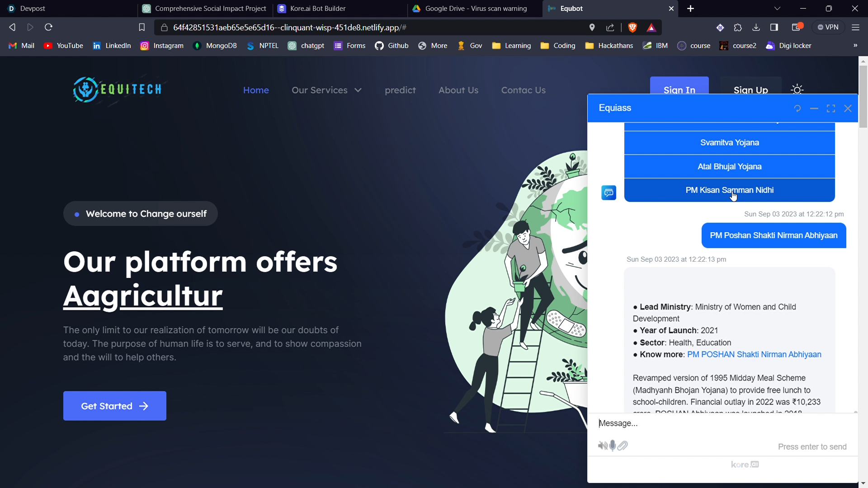Viewport: 868px width, 488px height.
Task: Mute chat speaker sound icon
Action: point(602,446)
